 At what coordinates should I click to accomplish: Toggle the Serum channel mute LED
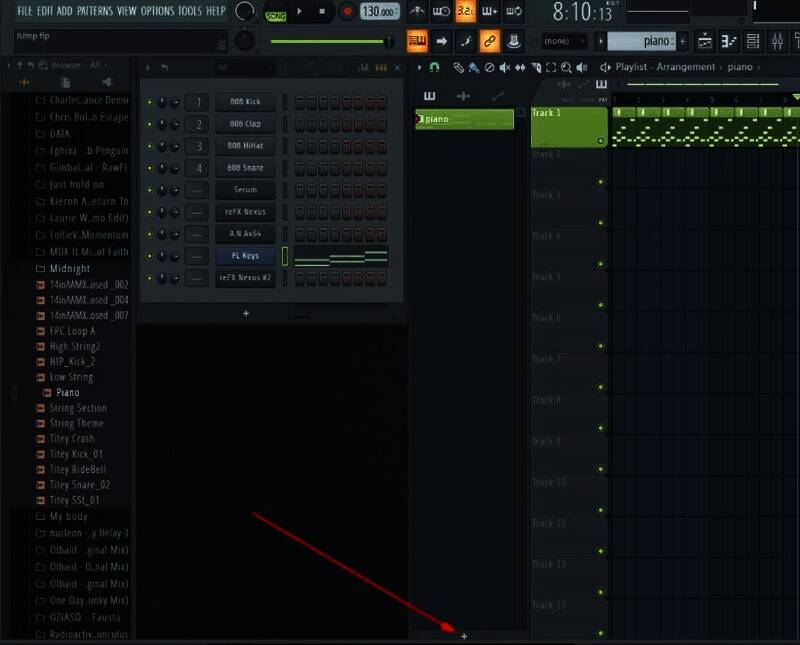[x=150, y=190]
